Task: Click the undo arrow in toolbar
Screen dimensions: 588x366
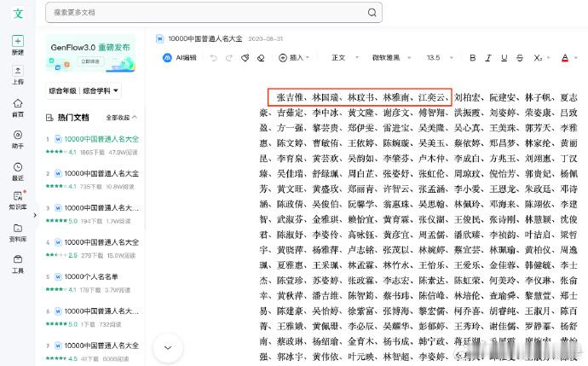Action: pyautogui.click(x=213, y=58)
